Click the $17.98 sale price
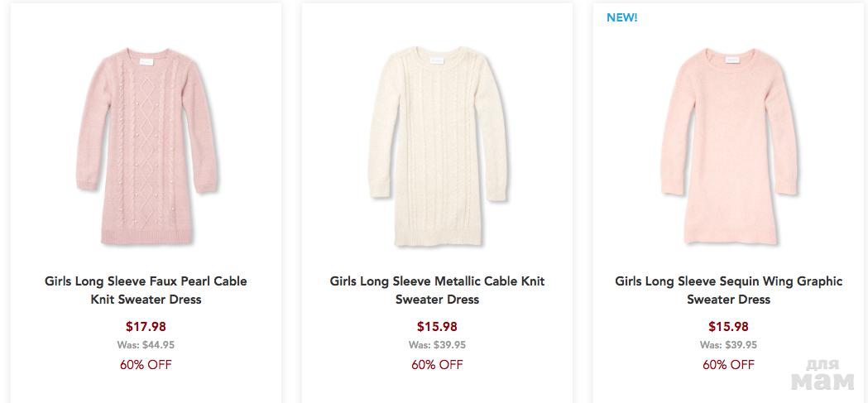Screen dimensions: 868x403 coord(146,326)
